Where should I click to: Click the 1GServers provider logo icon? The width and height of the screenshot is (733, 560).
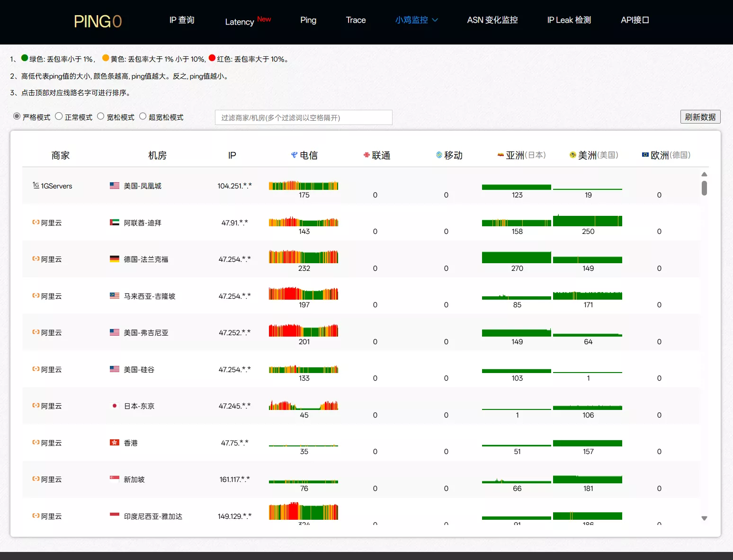coord(36,185)
